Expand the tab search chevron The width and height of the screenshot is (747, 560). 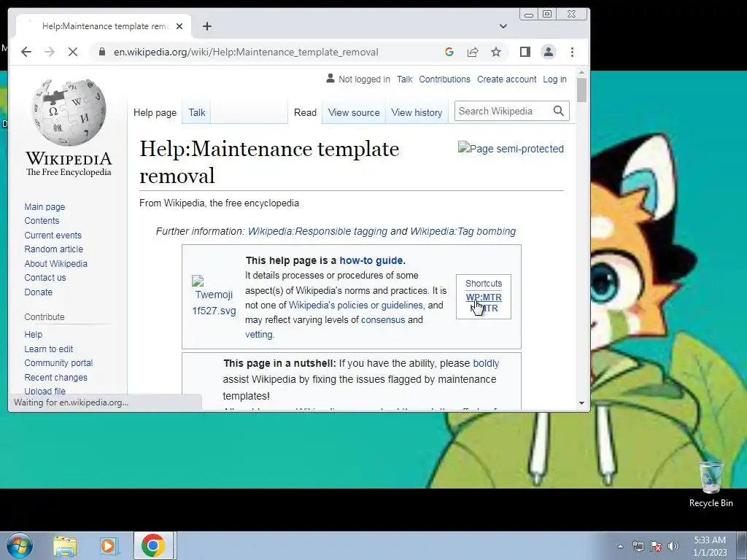(x=503, y=26)
